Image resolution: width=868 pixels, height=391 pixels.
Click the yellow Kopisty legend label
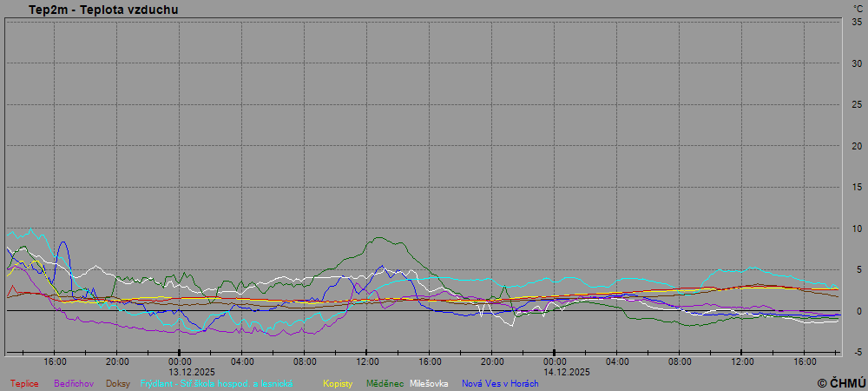339,383
